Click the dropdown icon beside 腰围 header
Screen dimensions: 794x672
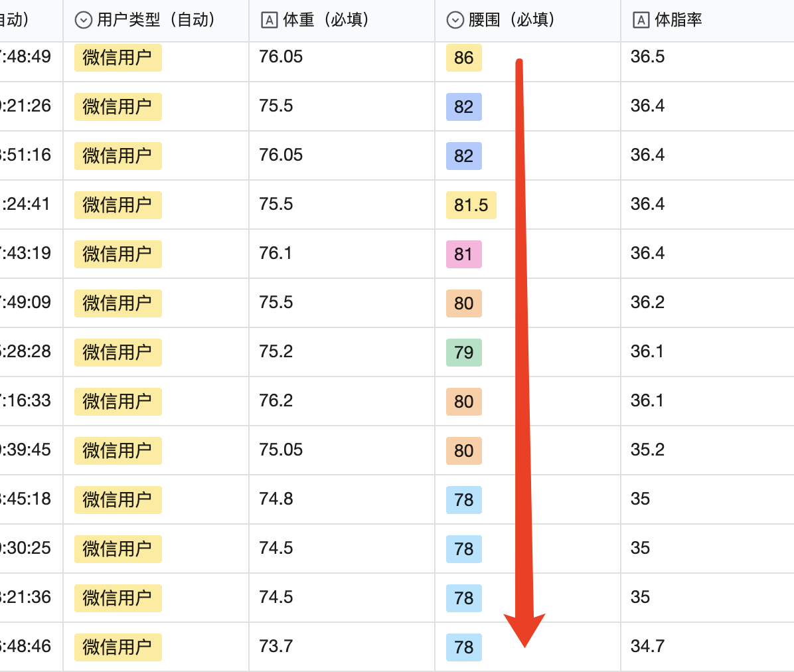pyautogui.click(x=455, y=21)
